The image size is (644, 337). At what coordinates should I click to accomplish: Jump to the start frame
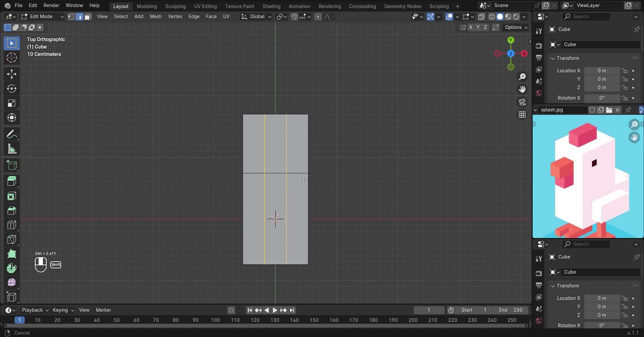pos(250,310)
